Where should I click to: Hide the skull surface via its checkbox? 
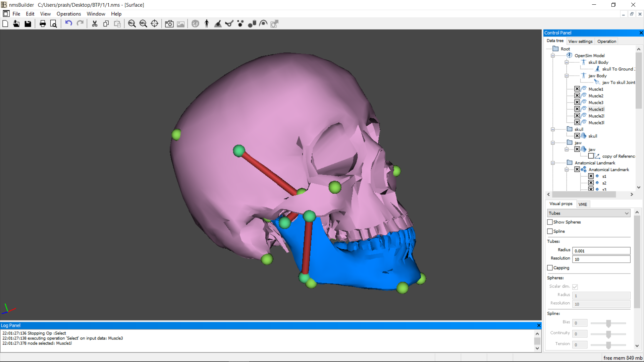[577, 136]
